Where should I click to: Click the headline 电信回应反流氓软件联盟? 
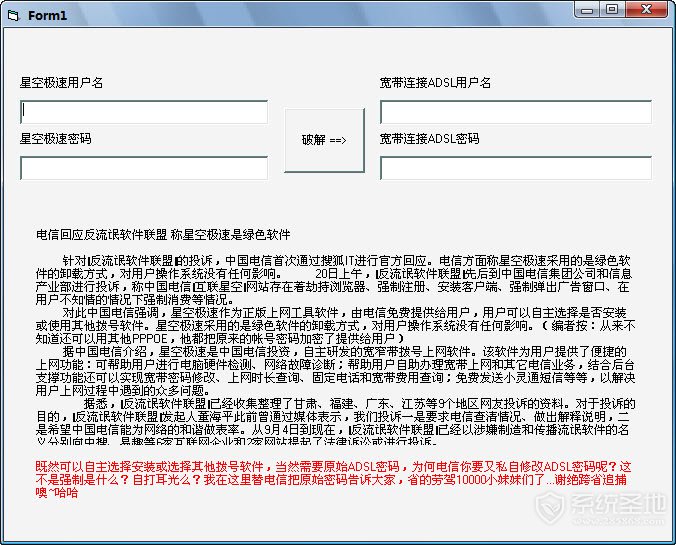pyautogui.click(x=101, y=235)
